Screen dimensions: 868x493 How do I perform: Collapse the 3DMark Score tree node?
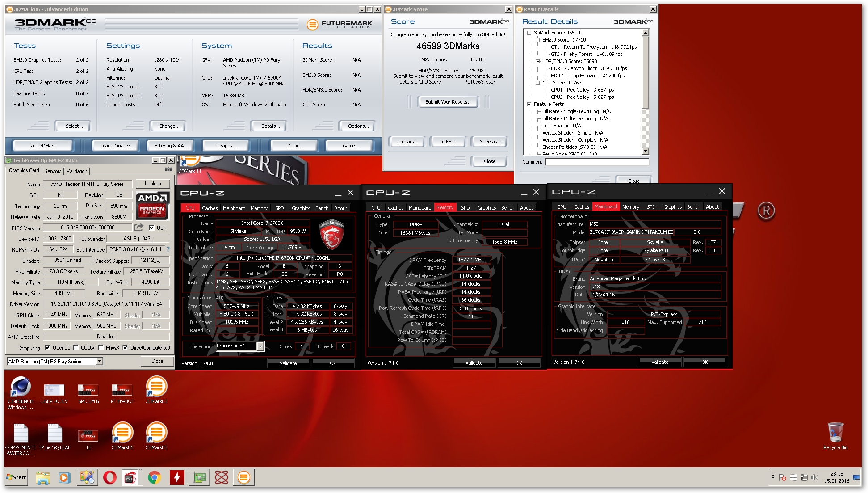click(529, 33)
